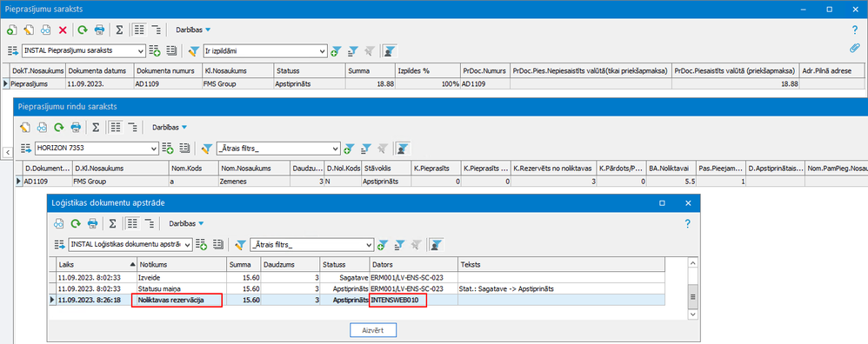Click the Nom.Nosaukums column header
Screen dimensions: 868x344
point(254,169)
